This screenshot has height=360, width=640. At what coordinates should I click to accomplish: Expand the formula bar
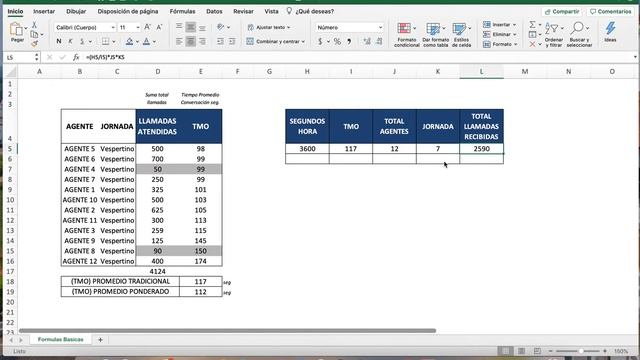[635, 58]
